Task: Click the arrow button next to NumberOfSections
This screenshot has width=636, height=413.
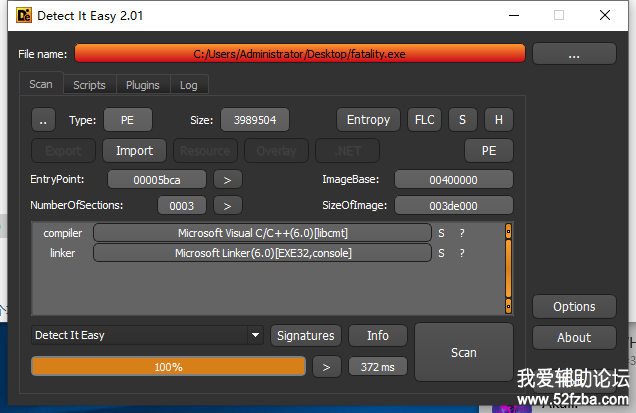Action: 228,206
